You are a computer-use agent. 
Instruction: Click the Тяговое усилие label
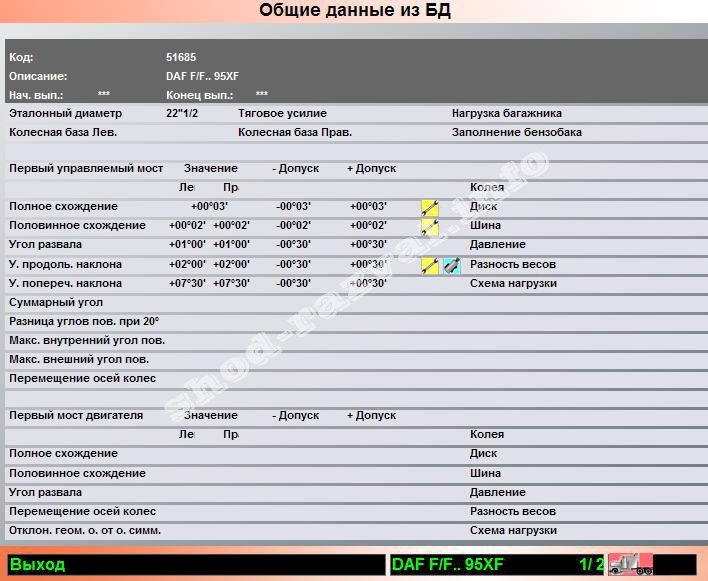[x=282, y=114]
